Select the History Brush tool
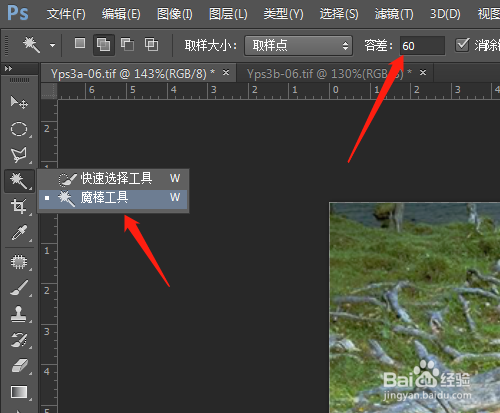Viewport: 500px width, 413px height. click(19, 340)
